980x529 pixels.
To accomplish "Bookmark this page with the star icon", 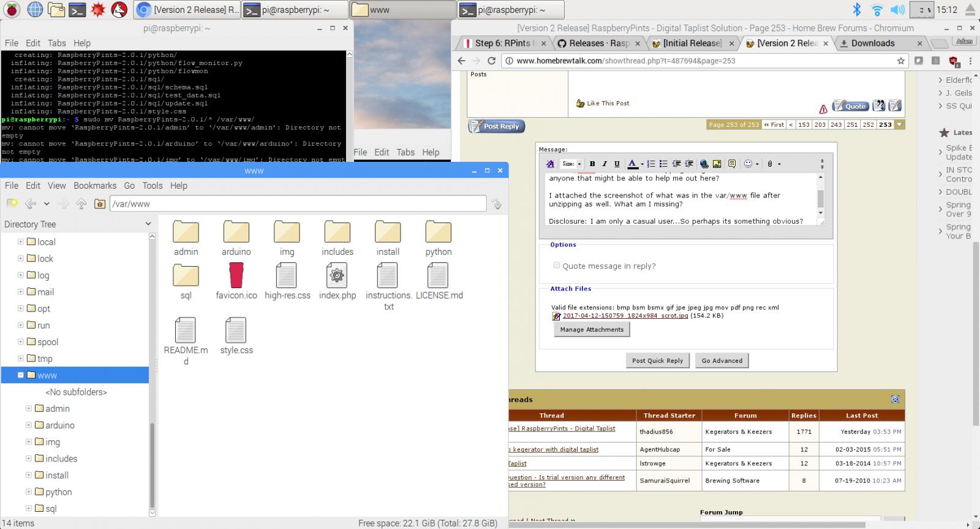I will [x=901, y=61].
